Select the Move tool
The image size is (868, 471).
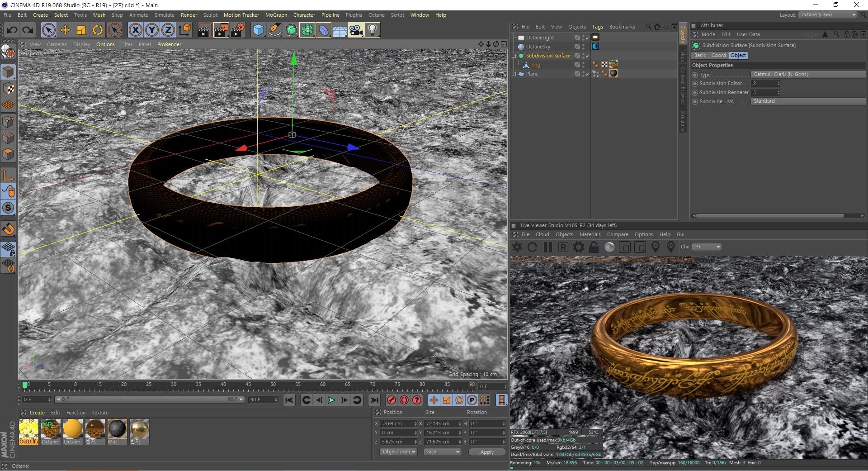pyautogui.click(x=65, y=30)
